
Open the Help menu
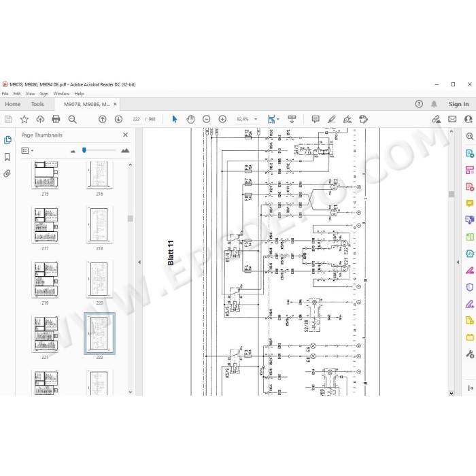[x=79, y=94]
